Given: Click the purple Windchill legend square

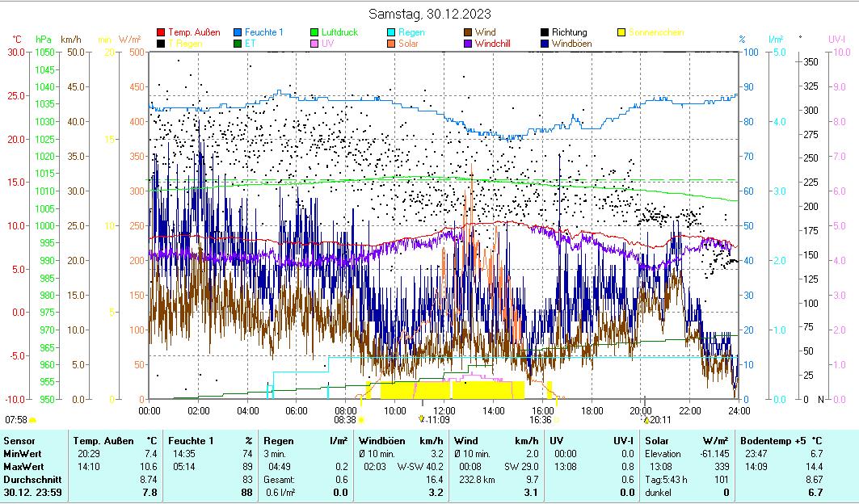Looking at the screenshot, I should click(x=469, y=44).
